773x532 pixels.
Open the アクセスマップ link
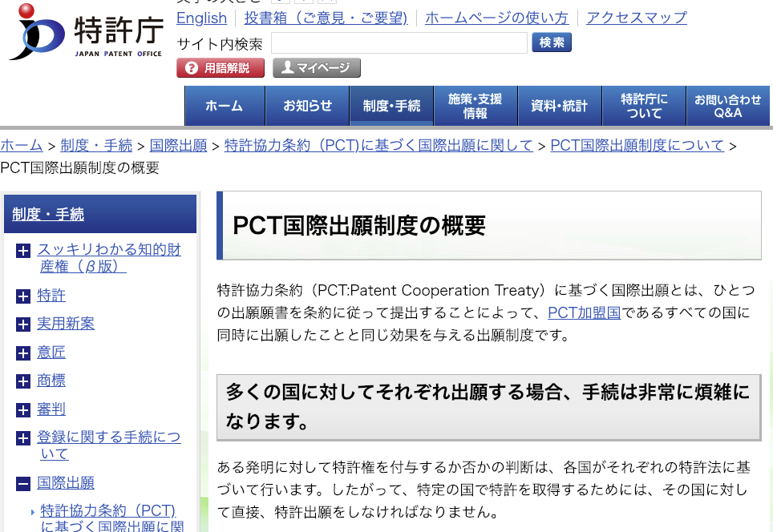point(637,18)
